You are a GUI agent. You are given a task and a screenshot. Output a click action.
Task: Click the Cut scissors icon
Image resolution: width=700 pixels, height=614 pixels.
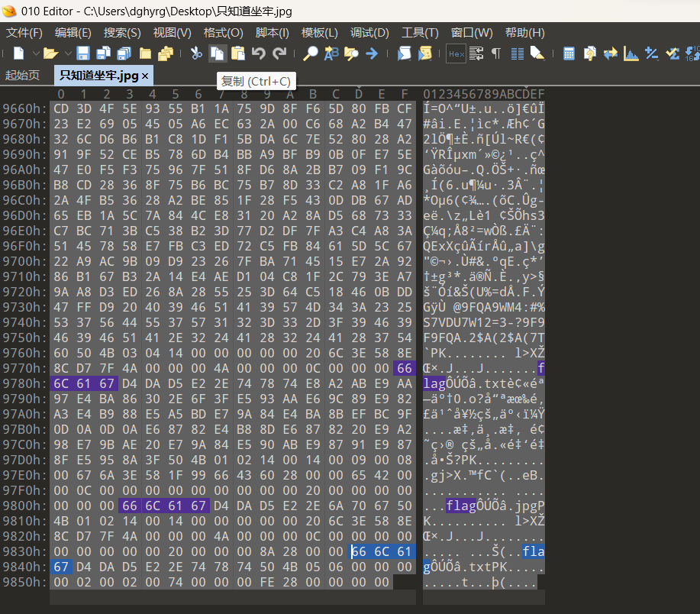pos(196,53)
